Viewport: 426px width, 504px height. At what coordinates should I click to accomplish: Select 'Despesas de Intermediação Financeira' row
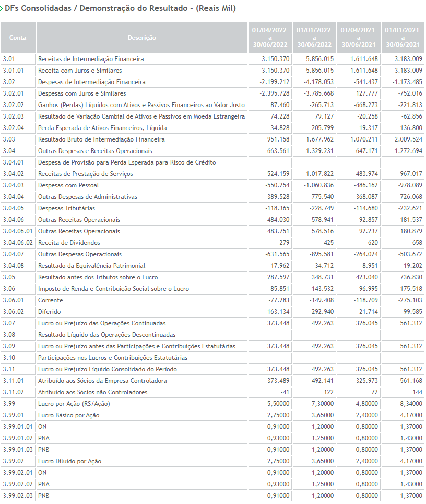(x=212, y=82)
